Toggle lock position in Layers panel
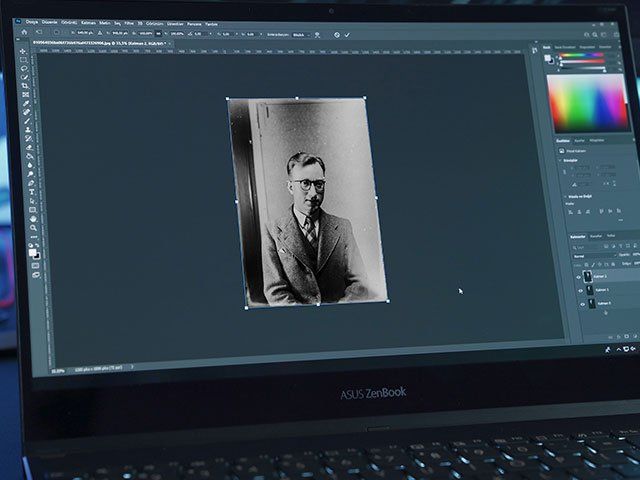This screenshot has height=480, width=640. coord(600,264)
